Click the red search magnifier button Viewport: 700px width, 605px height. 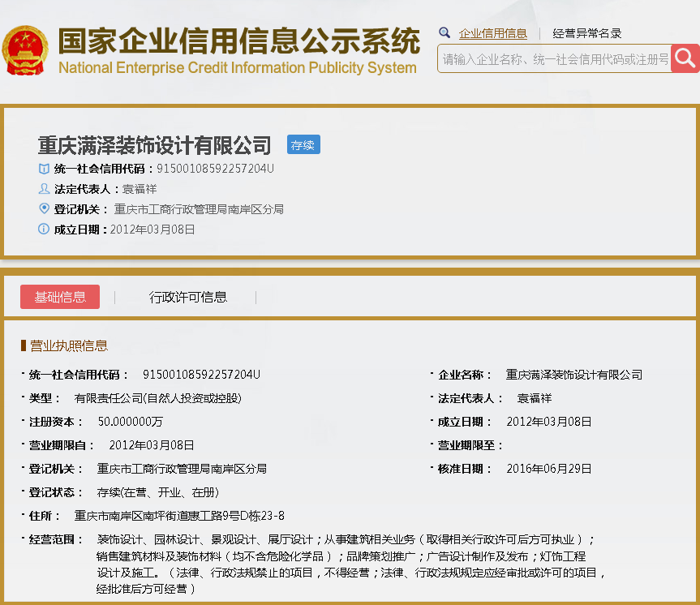[x=685, y=58]
